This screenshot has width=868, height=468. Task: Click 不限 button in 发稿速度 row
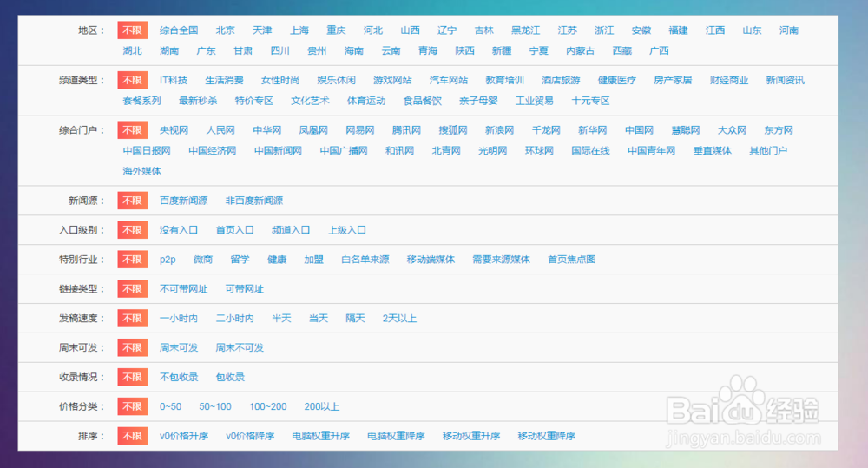[132, 318]
